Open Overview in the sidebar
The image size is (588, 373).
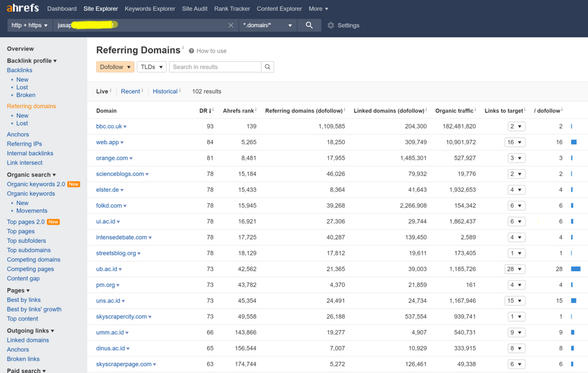tap(21, 48)
